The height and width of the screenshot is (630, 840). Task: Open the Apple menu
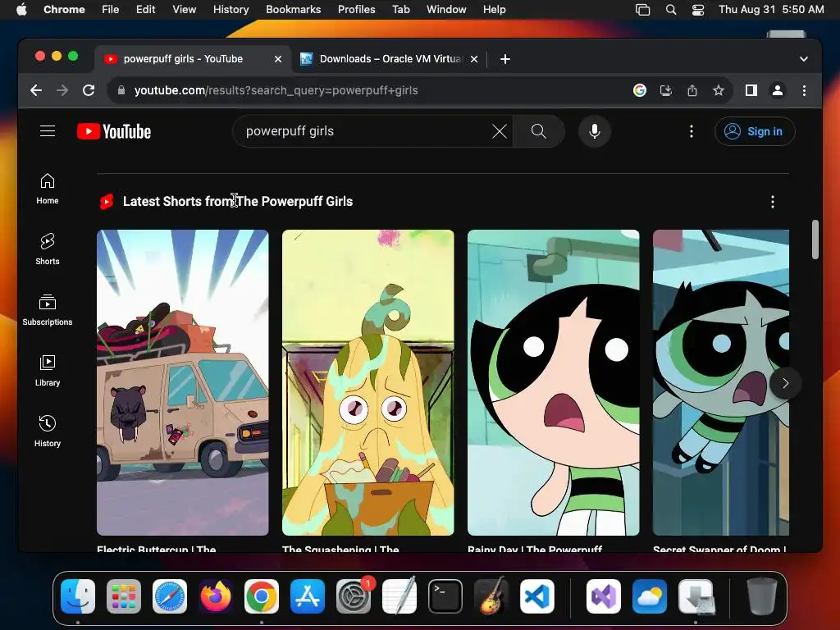click(21, 9)
